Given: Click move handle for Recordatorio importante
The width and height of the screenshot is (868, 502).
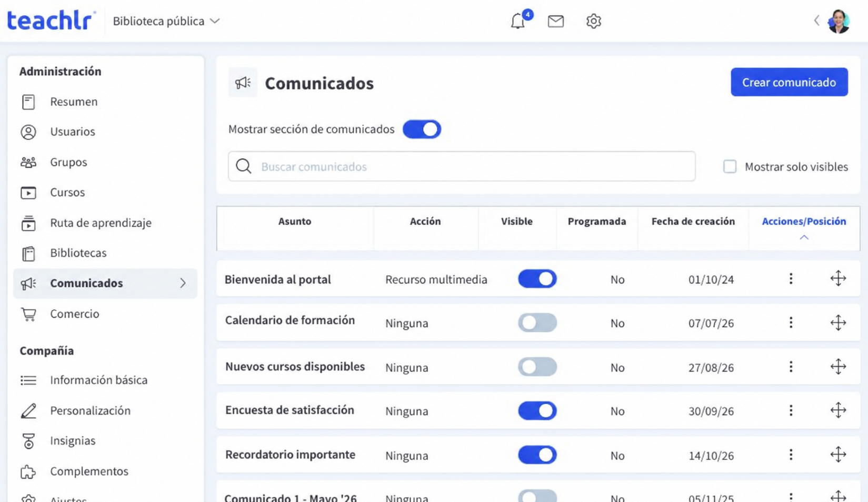Looking at the screenshot, I should [838, 454].
